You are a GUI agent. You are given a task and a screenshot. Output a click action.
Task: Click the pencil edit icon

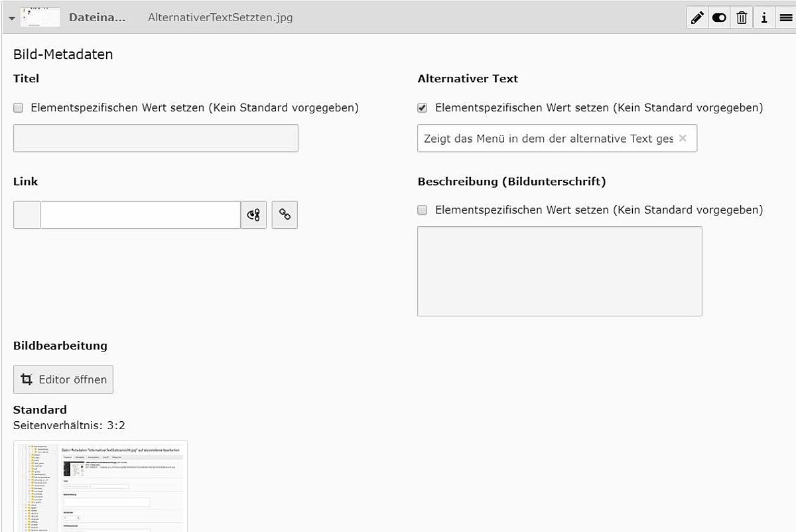coord(697,18)
